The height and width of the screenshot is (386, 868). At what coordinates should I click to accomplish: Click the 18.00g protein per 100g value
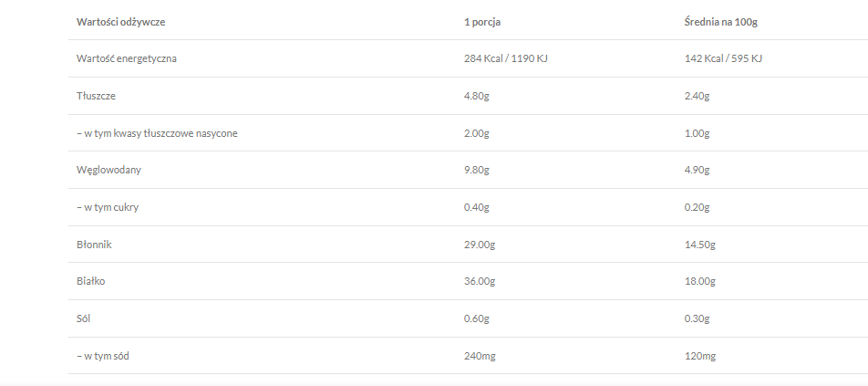coord(699,281)
